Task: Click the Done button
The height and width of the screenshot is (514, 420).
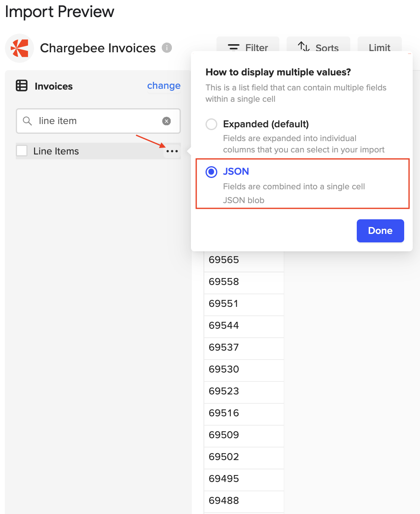Action: 380,231
